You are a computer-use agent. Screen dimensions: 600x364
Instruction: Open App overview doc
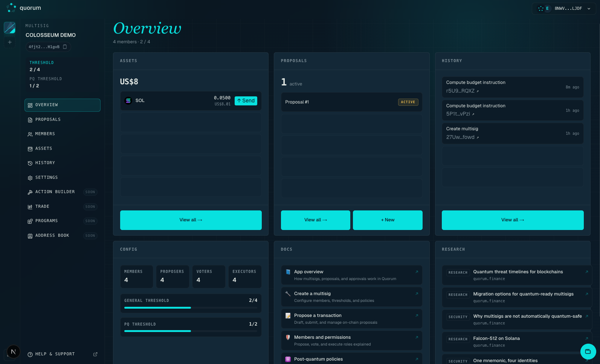(352, 275)
